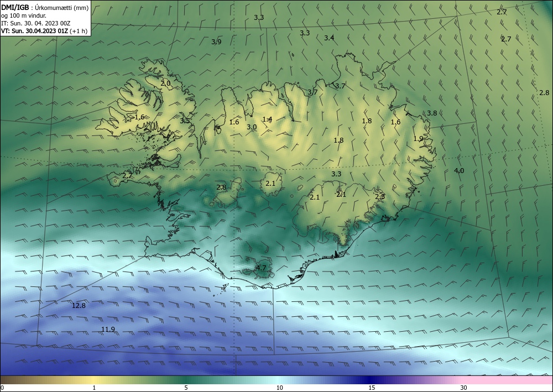Click the 4.7 value on the south glacier

pos(260,268)
